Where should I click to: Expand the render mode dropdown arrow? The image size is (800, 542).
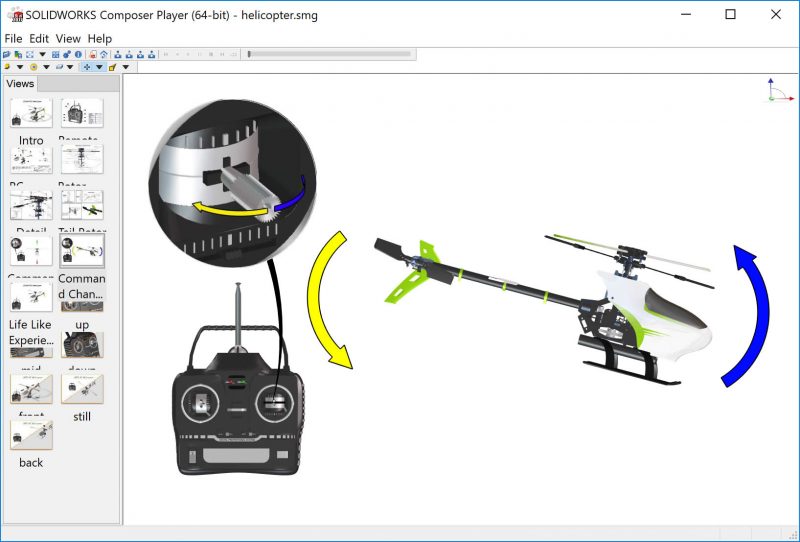click(x=20, y=67)
